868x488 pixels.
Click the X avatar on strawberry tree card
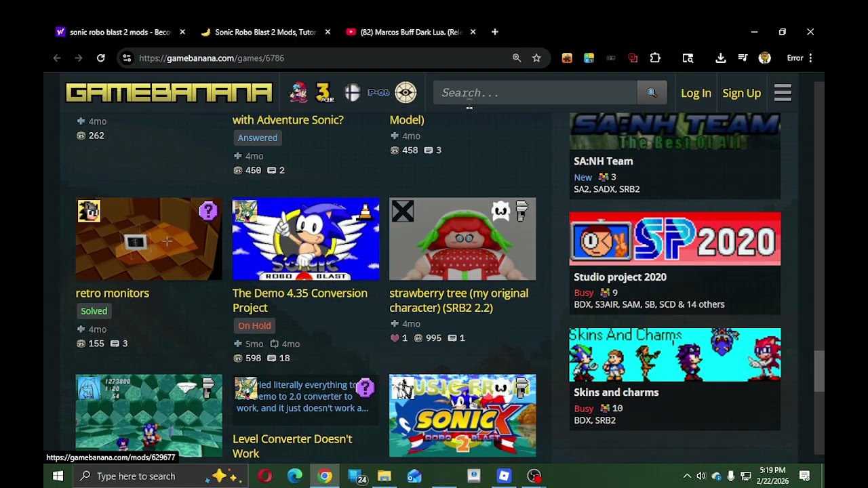402,211
